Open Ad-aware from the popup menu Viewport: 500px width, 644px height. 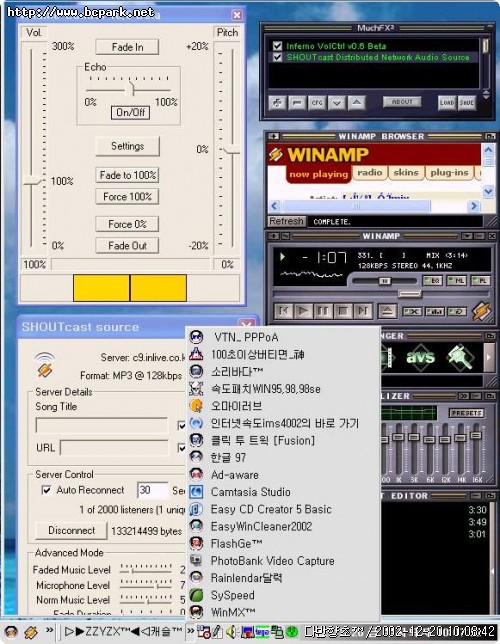coord(283,475)
